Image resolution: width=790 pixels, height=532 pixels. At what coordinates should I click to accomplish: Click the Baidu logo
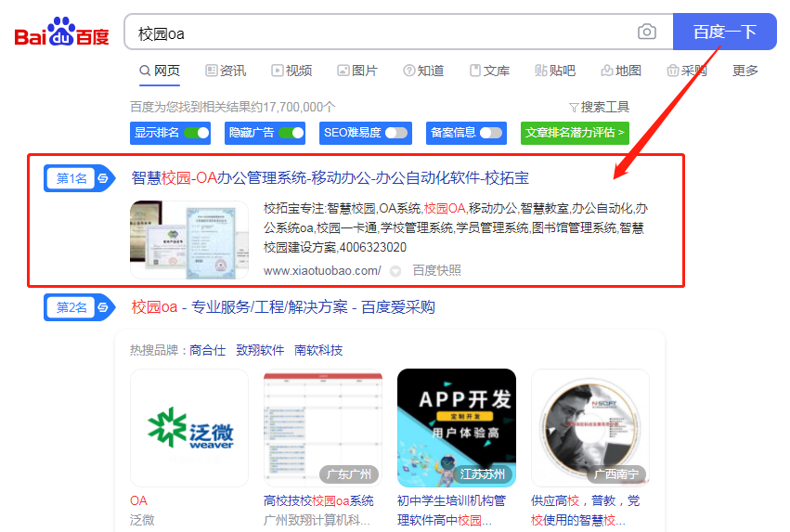click(x=61, y=32)
